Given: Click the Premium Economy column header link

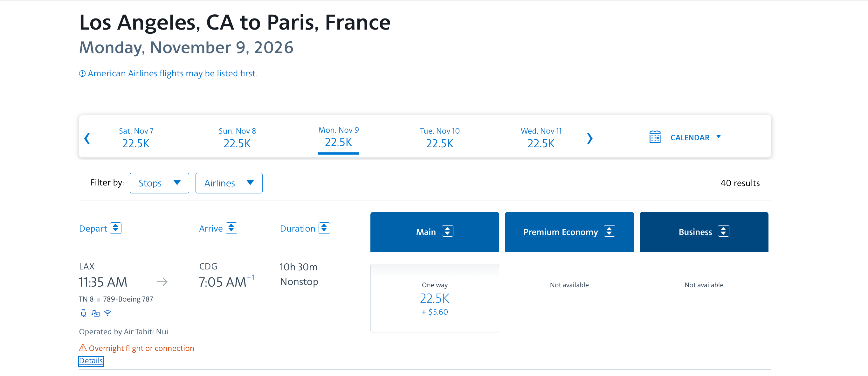Looking at the screenshot, I should pyautogui.click(x=561, y=232).
